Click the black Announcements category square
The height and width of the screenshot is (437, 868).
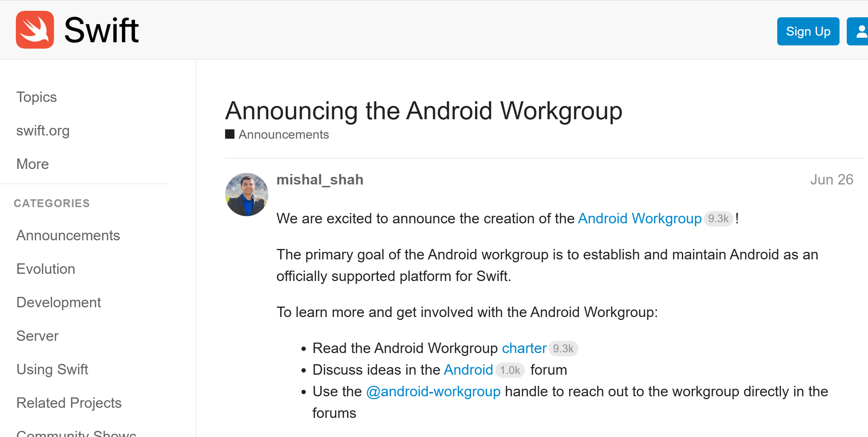coord(230,134)
